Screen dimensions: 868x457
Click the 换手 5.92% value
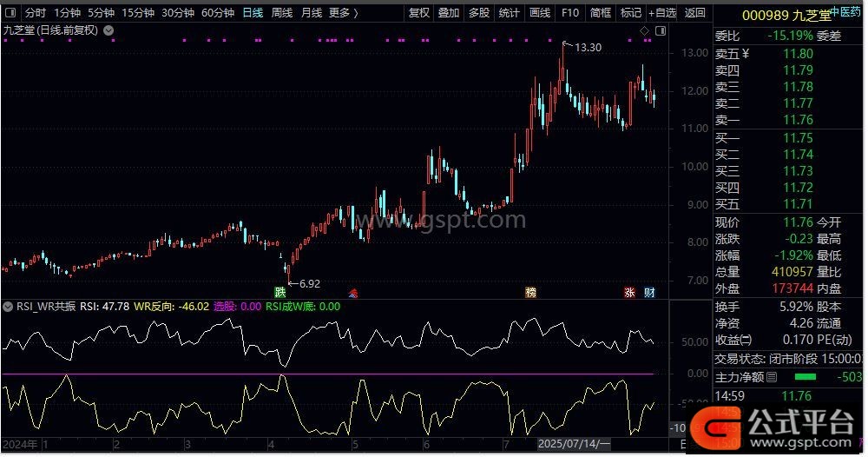pos(797,307)
